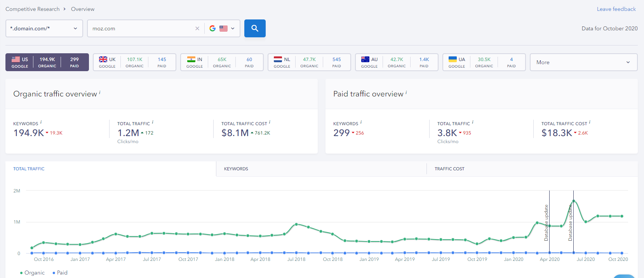644x278 pixels.
Task: Click the $8.1M organic traffic cost figure
Action: (x=235, y=133)
